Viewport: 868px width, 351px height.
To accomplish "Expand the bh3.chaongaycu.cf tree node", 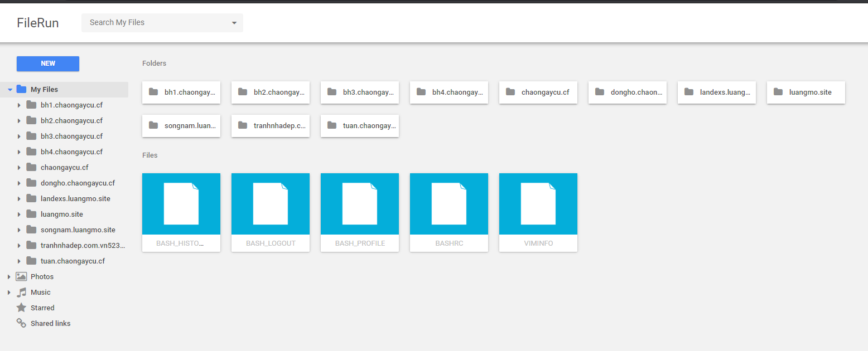I will [x=20, y=136].
